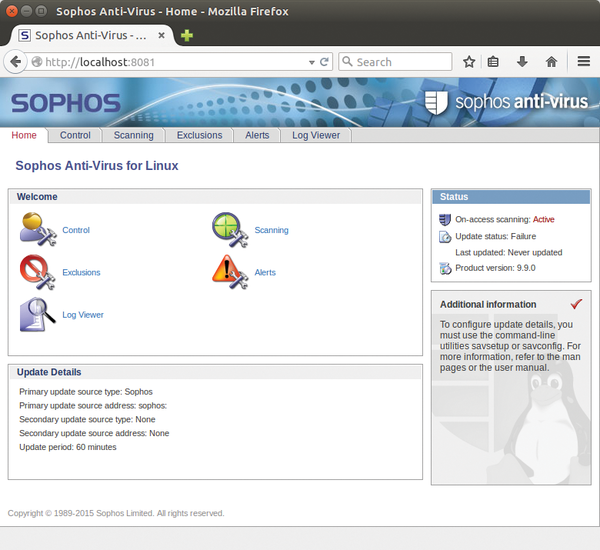
Task: Open a new tab with green plus
Action: point(187,36)
